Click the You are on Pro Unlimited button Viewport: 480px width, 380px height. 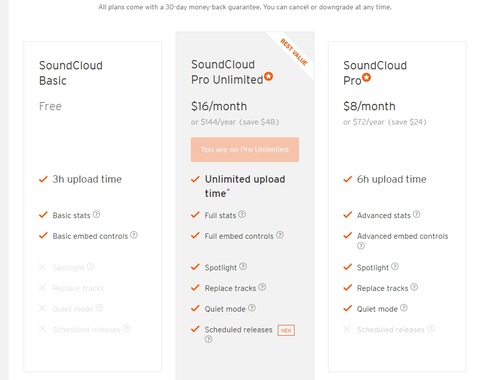tap(245, 150)
